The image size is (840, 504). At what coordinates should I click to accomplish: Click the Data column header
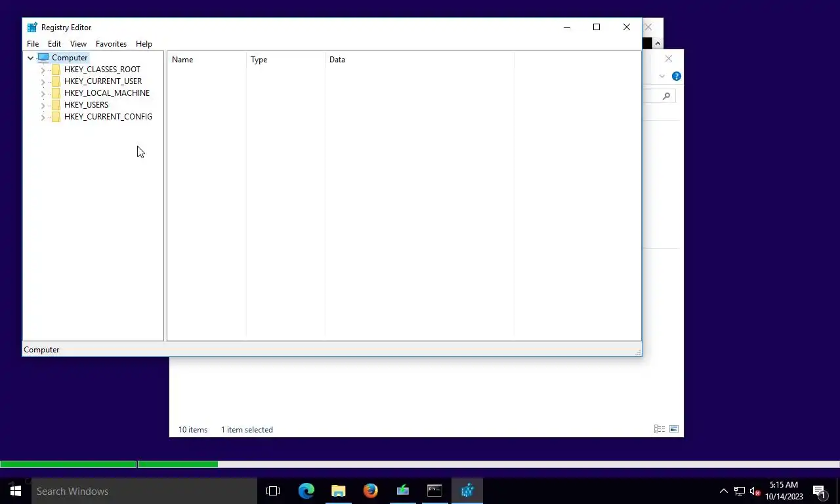pyautogui.click(x=419, y=60)
